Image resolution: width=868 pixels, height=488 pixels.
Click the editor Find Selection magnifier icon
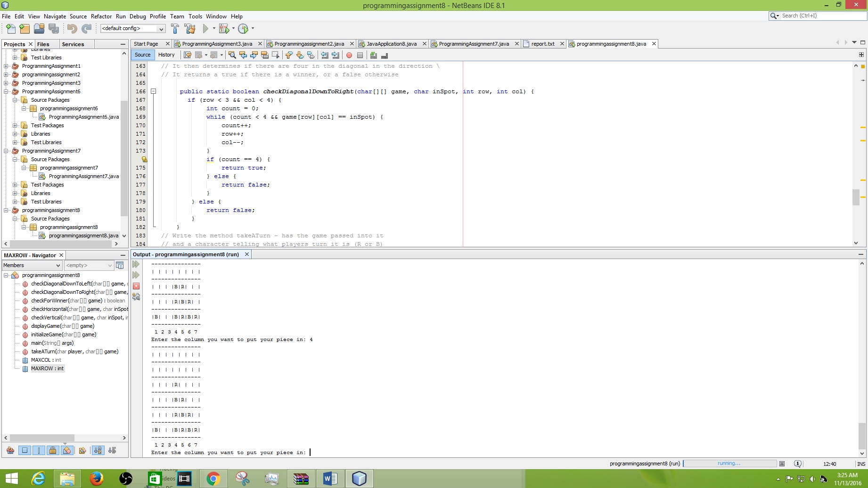point(232,55)
